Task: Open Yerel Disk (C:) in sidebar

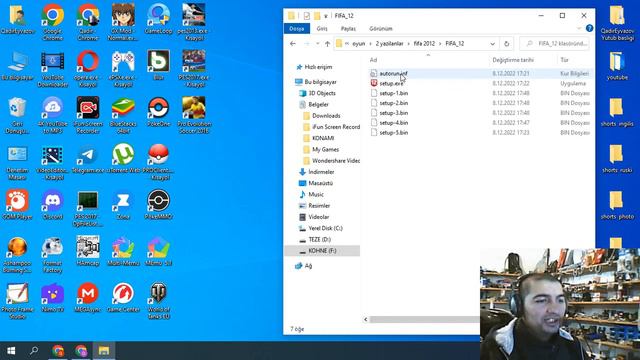Action: tap(325, 228)
